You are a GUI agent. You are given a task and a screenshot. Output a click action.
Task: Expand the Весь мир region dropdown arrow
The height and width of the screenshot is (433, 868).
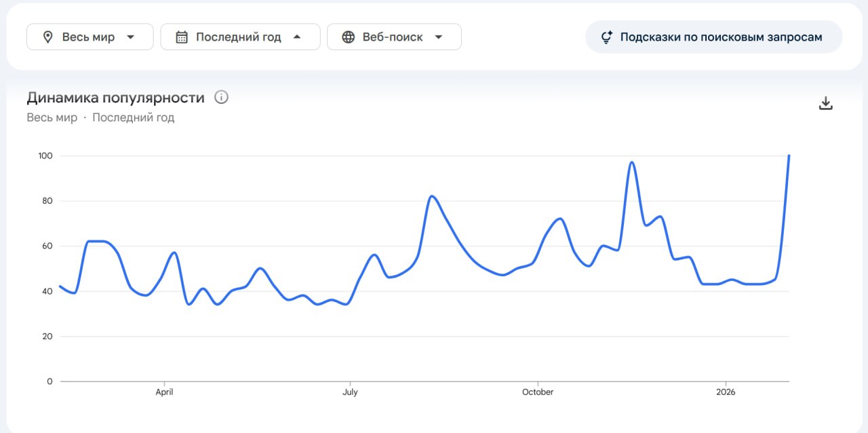click(131, 37)
